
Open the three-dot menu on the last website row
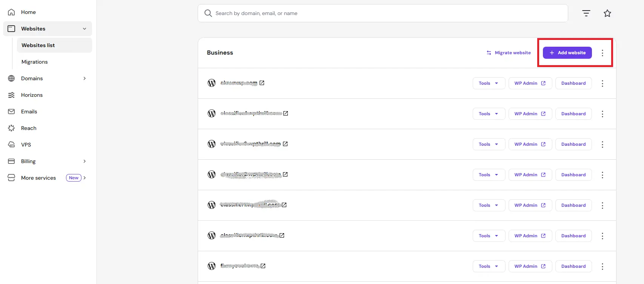(x=603, y=266)
